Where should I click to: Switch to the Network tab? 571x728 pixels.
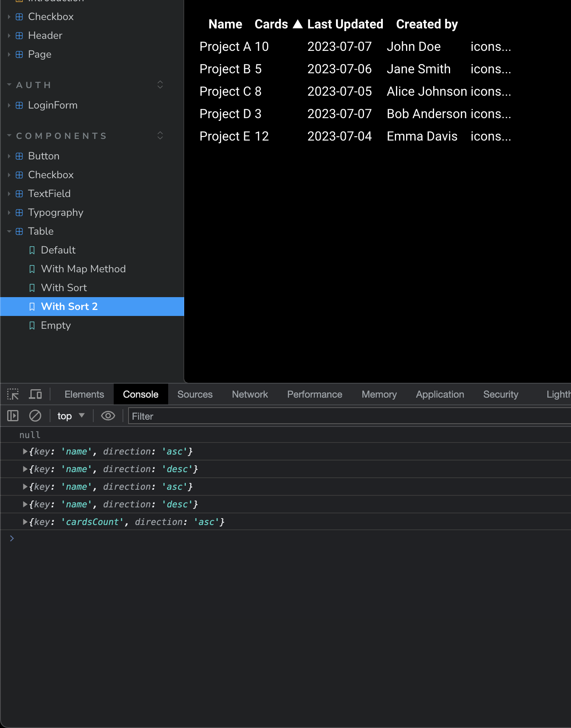pos(249,394)
